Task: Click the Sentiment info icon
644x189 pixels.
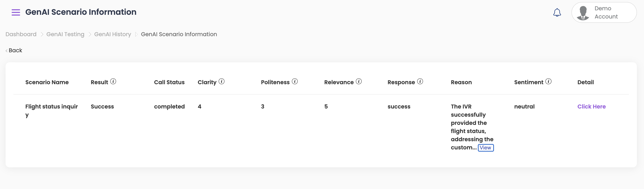Action: click(549, 82)
